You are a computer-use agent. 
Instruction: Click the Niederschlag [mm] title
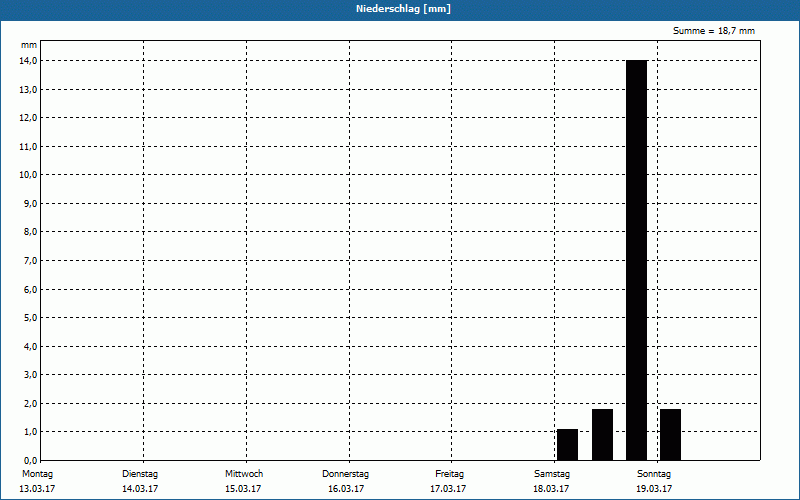pos(403,9)
